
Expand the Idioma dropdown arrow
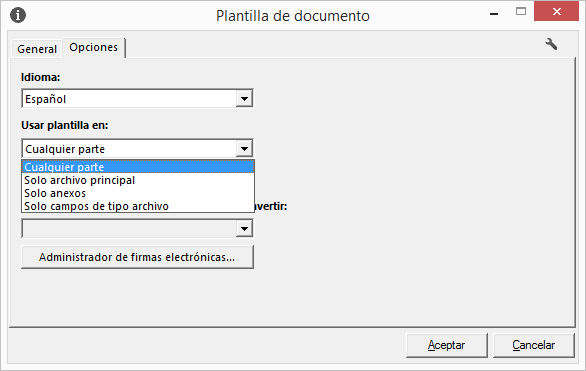pos(244,99)
